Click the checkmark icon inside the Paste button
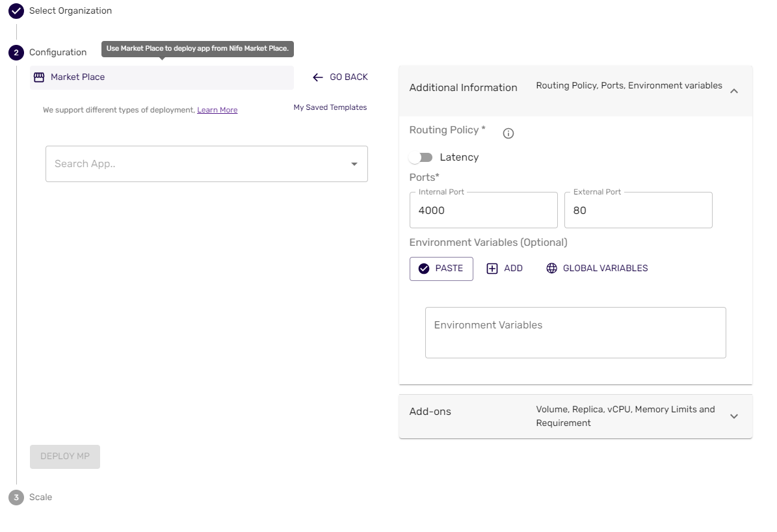The image size is (777, 532). pos(425,268)
